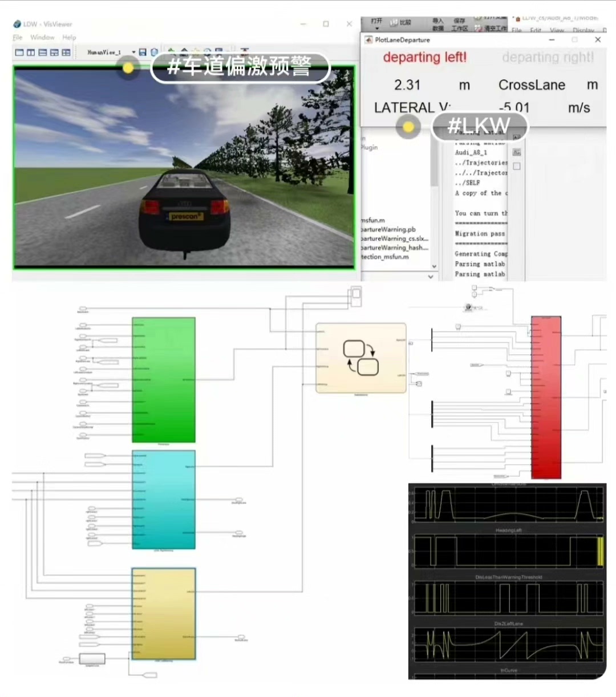Select the three-pane view layout icon
The image size is (616, 697).
click(54, 52)
